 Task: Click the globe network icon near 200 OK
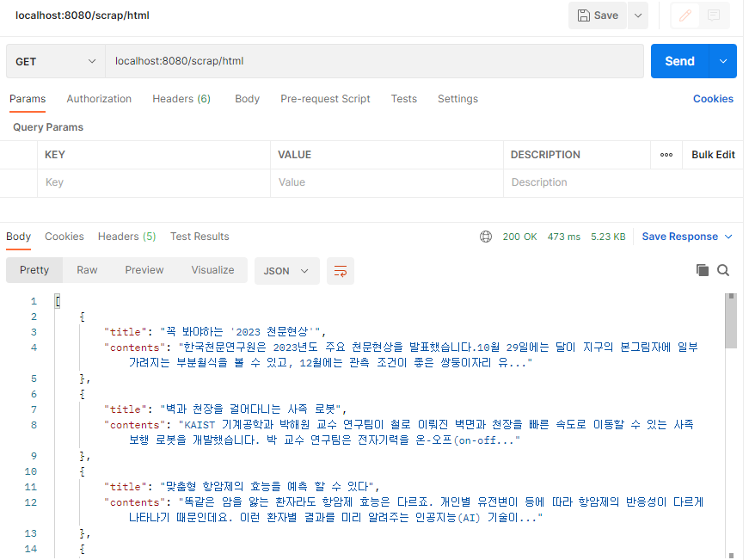pos(486,237)
